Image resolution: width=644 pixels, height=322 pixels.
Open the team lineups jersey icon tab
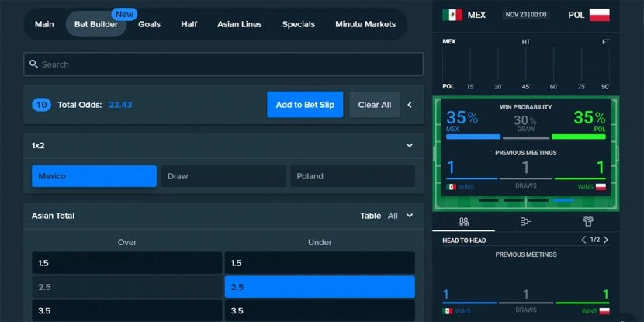click(x=588, y=221)
